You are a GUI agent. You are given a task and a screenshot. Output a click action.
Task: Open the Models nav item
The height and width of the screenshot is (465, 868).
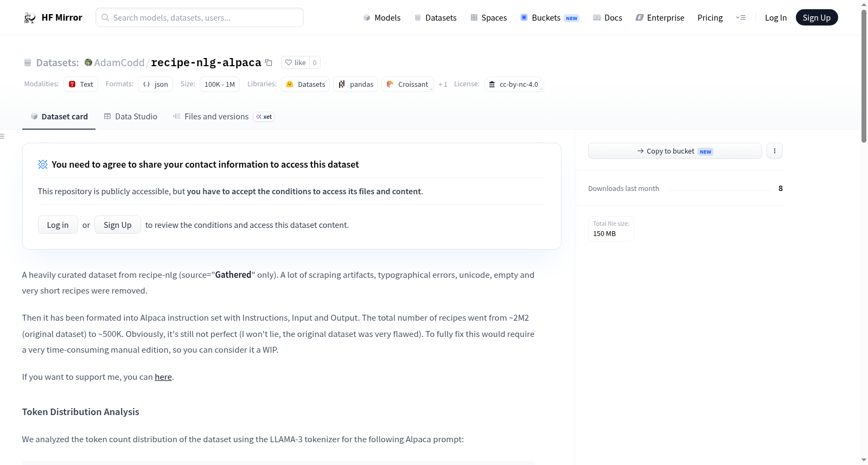click(382, 18)
